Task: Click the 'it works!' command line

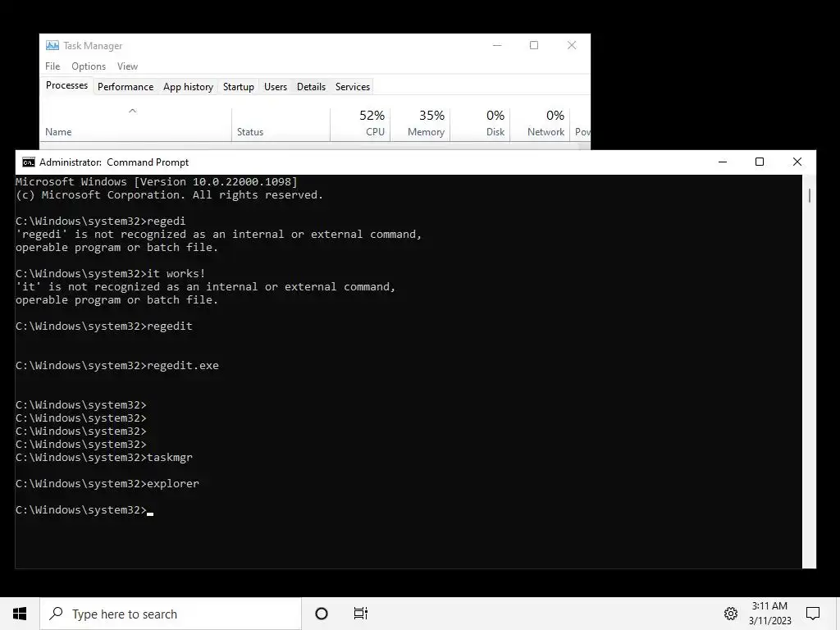Action: (111, 274)
